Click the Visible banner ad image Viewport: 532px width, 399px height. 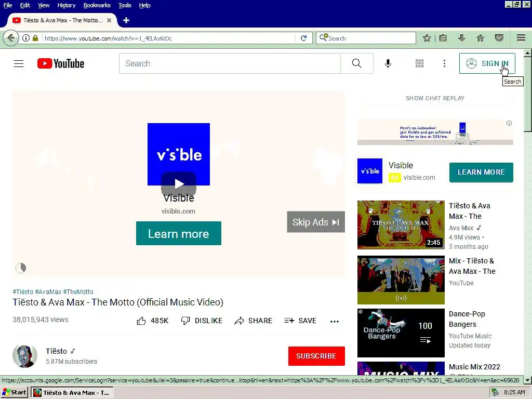(435, 132)
